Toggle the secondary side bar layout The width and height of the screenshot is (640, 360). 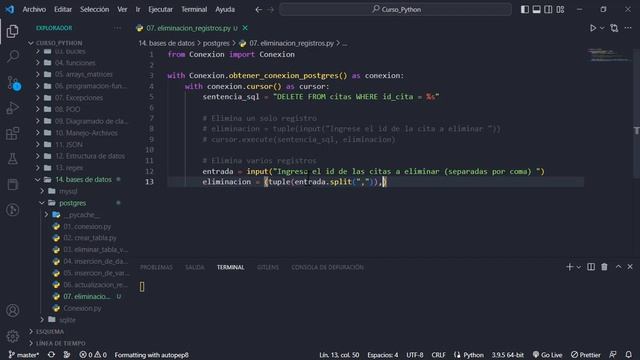click(x=548, y=9)
